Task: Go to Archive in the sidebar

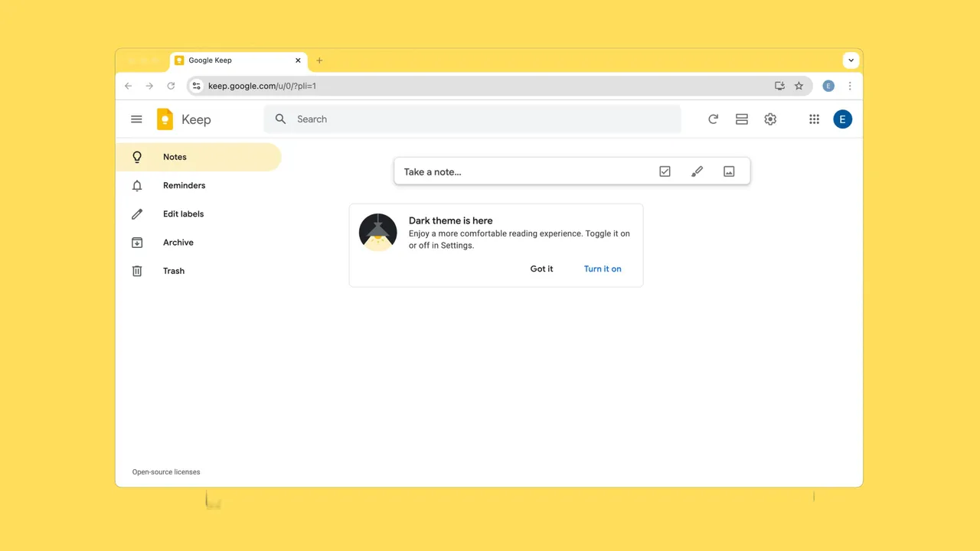Action: 178,243
